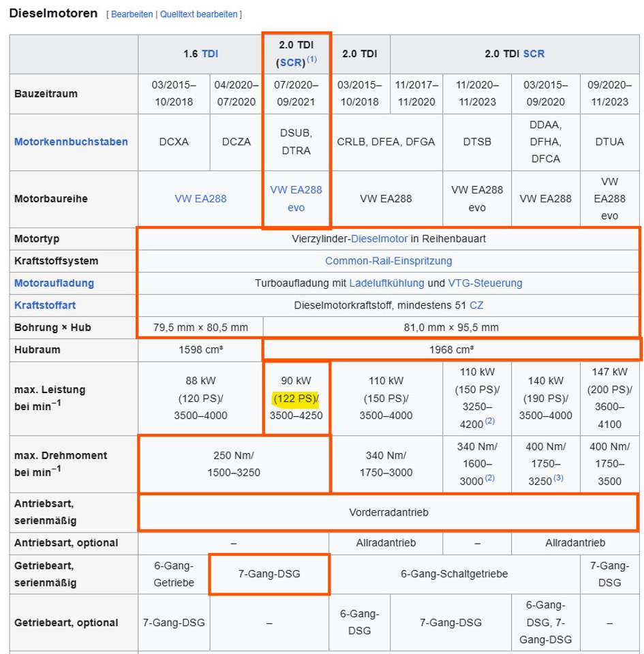Click the 147 kW (200 PS) cell
The image size is (644, 654).
[x=609, y=399]
